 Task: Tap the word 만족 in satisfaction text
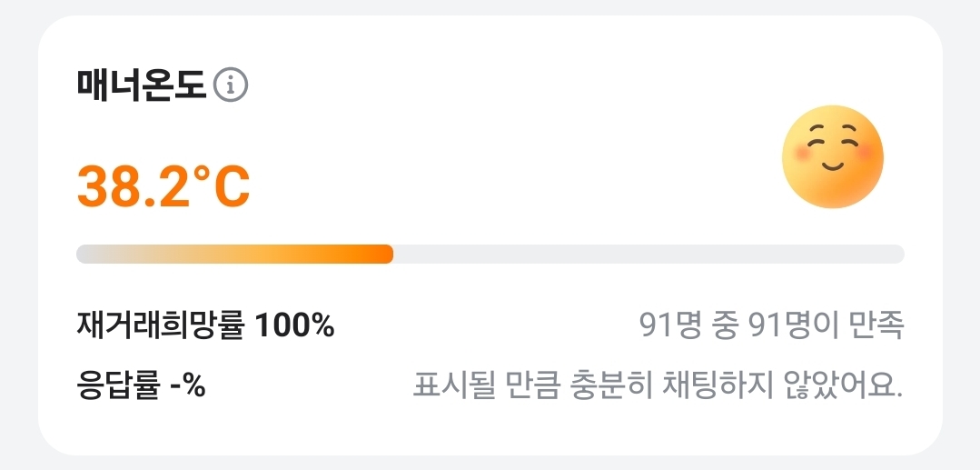coord(877,325)
